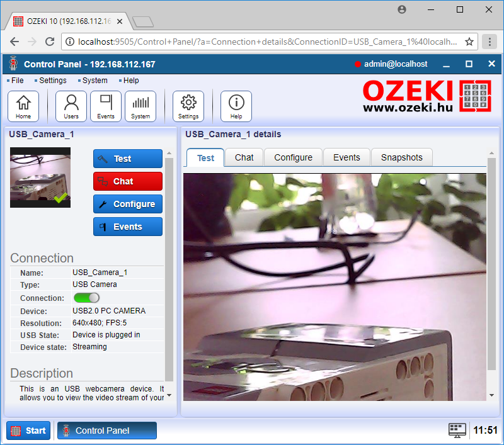
Task: Open the File menu
Action: click(x=17, y=81)
